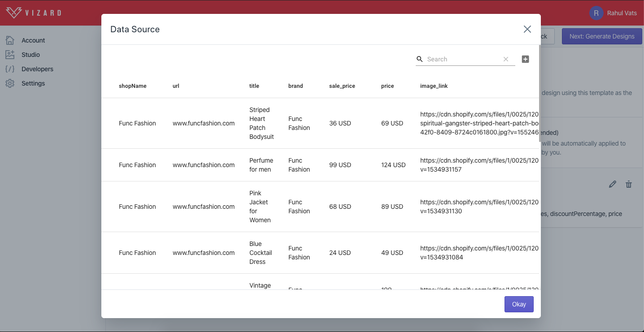Image resolution: width=644 pixels, height=332 pixels.
Task: Click the 36 USD sale price cell
Action: [x=340, y=123]
